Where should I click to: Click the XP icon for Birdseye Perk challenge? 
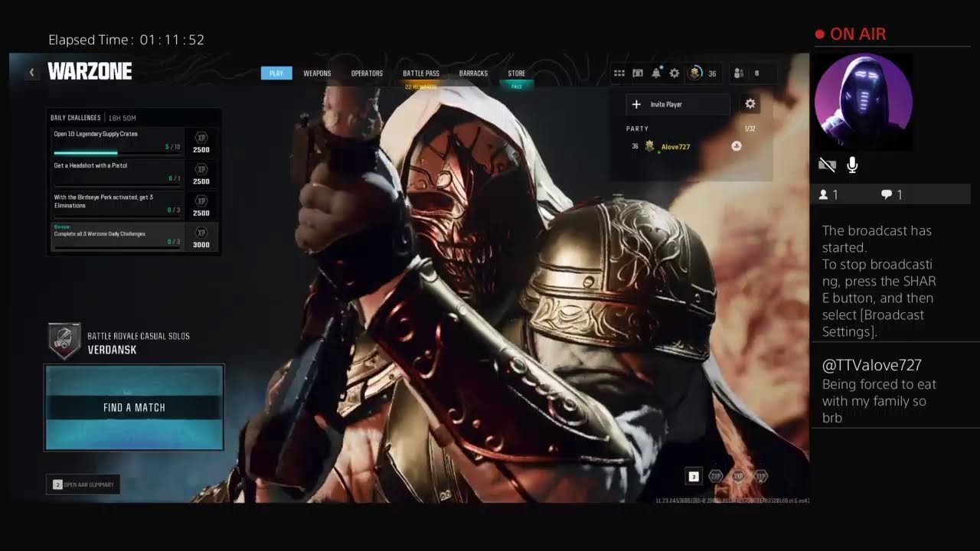point(201,201)
